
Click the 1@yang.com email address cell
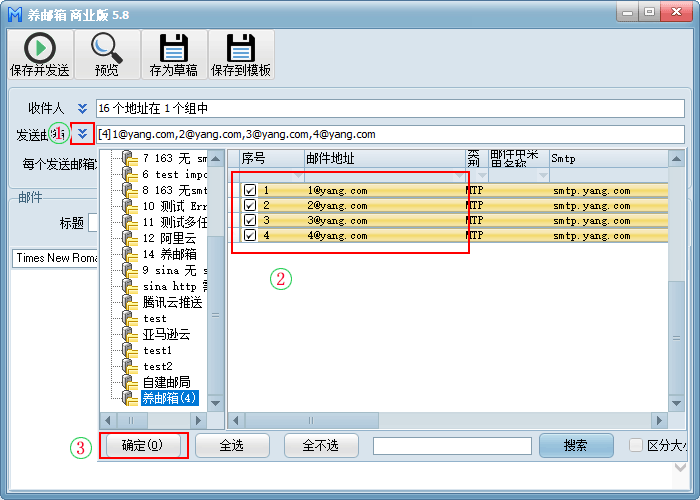click(385, 191)
